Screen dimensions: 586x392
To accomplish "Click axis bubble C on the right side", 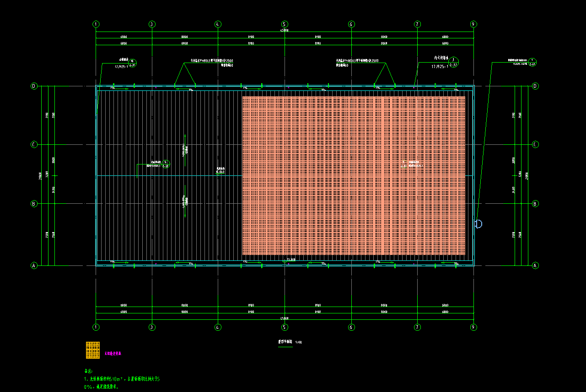I will coord(535,145).
